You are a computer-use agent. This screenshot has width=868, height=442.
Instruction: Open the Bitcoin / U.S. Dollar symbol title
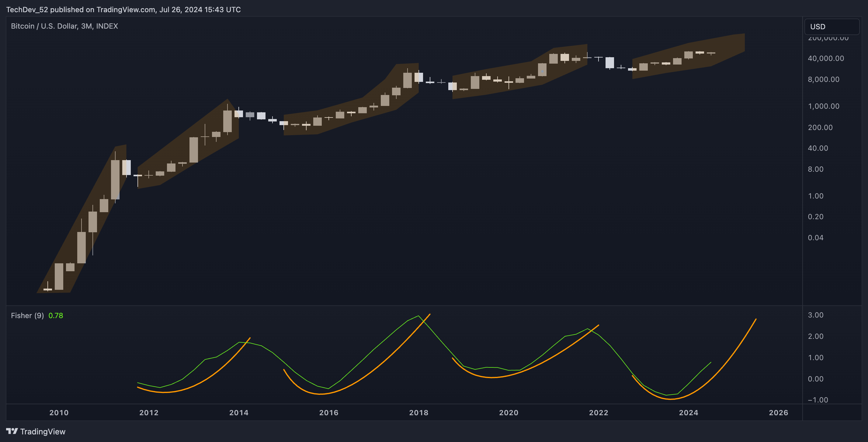coord(46,26)
